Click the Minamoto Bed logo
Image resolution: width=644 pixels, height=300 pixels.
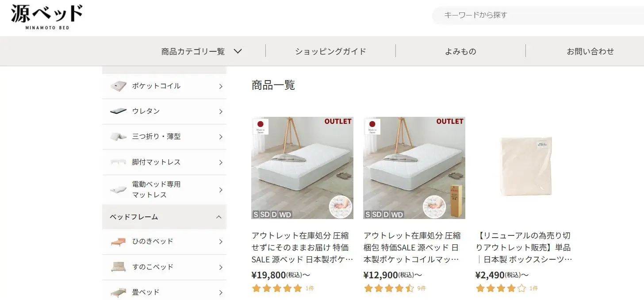tap(47, 17)
